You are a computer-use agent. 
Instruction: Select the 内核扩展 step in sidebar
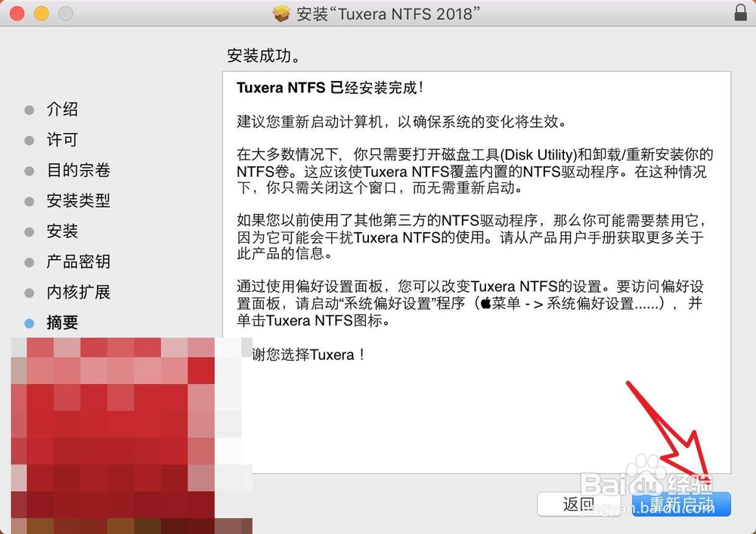click(79, 291)
